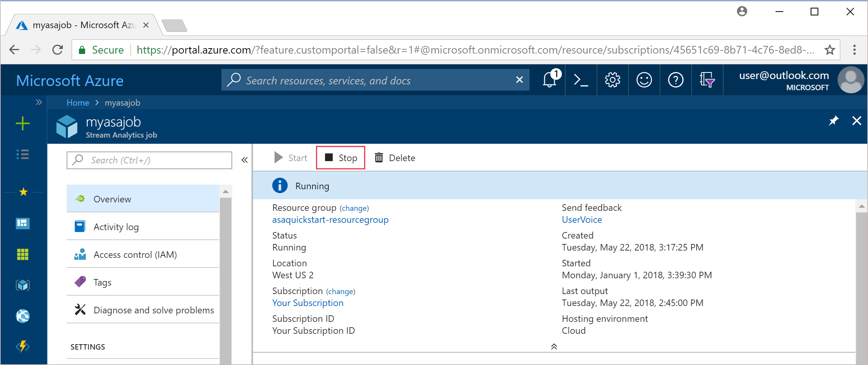Open Activity log in the resource menu
Image resolution: width=868 pixels, height=365 pixels.
143,227
